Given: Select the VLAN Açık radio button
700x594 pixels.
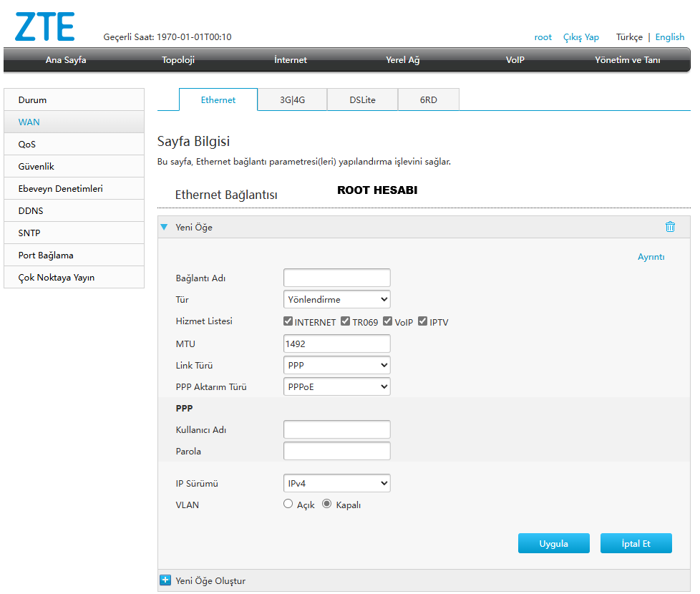Looking at the screenshot, I should [x=288, y=504].
